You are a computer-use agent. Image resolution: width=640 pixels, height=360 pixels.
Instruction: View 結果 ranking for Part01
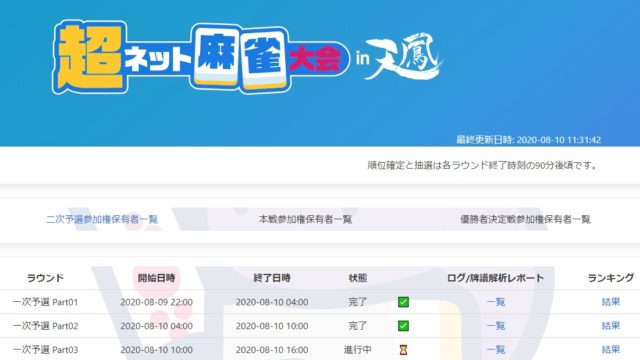[x=611, y=302]
